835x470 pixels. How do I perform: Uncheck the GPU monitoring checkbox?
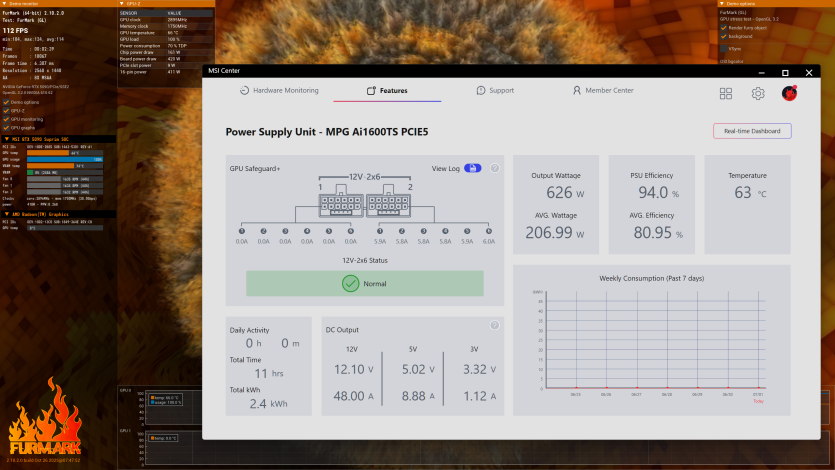click(6, 119)
